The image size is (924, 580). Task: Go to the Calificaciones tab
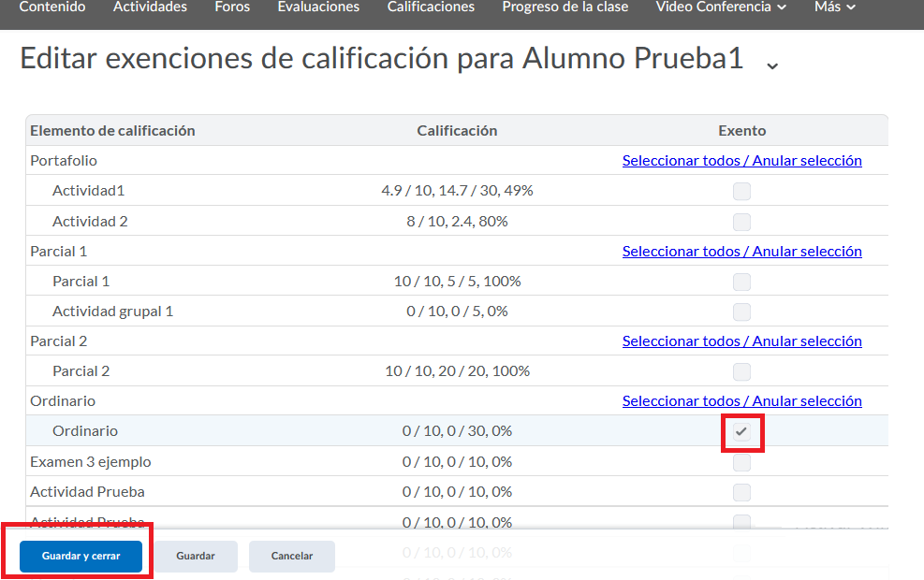point(431,7)
